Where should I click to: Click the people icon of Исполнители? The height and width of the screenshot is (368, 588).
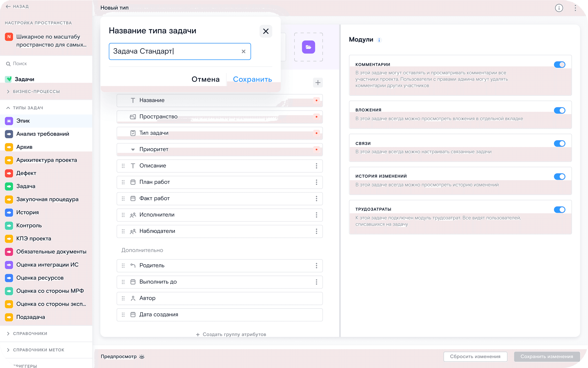(x=133, y=215)
